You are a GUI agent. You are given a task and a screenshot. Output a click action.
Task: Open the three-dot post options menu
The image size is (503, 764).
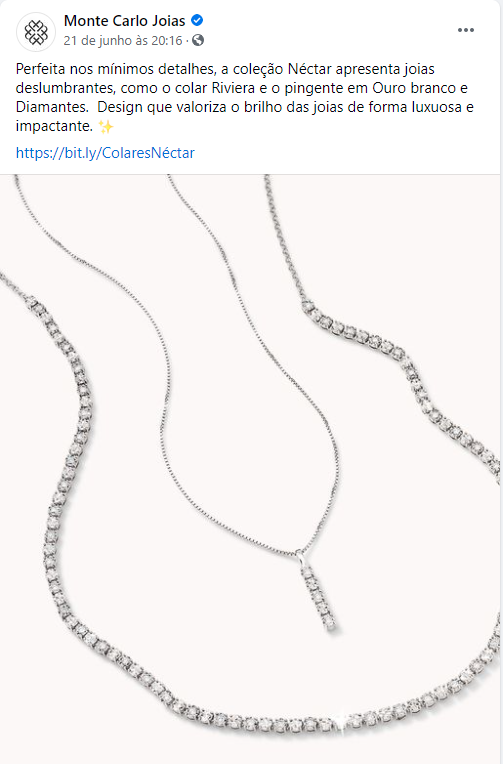click(465, 30)
